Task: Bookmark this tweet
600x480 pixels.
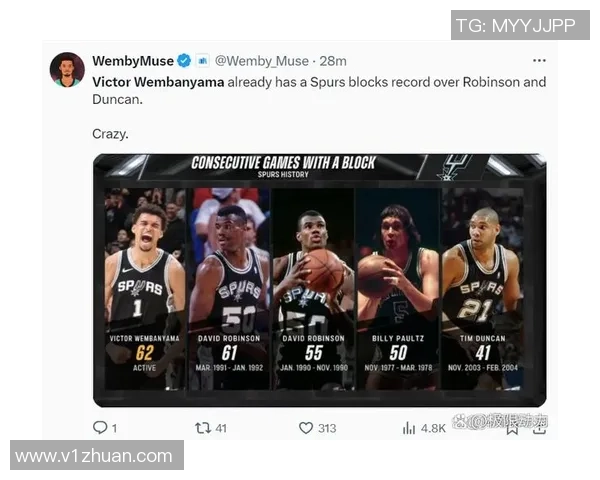Action: [512, 429]
